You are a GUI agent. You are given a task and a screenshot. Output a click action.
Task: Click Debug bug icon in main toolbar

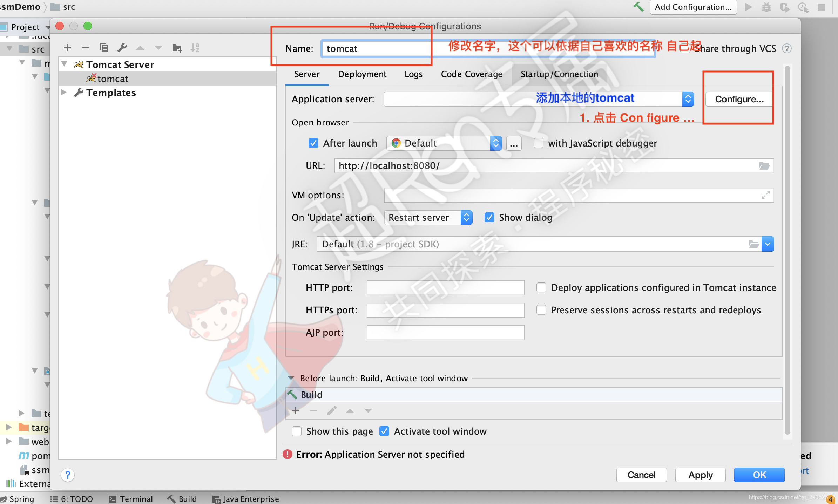pyautogui.click(x=766, y=7)
